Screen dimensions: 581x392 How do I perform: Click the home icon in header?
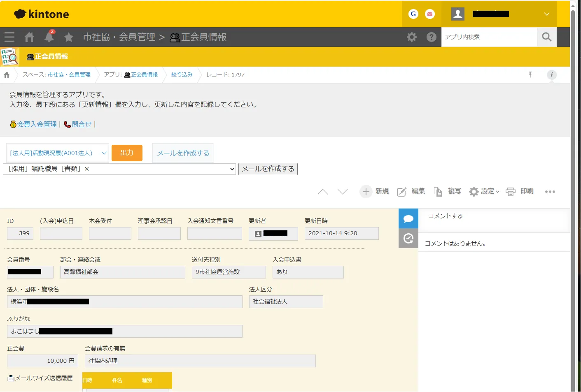click(x=29, y=37)
